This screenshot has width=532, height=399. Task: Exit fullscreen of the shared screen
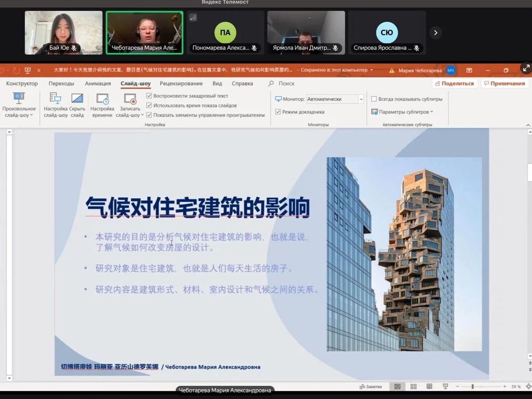[x=526, y=69]
